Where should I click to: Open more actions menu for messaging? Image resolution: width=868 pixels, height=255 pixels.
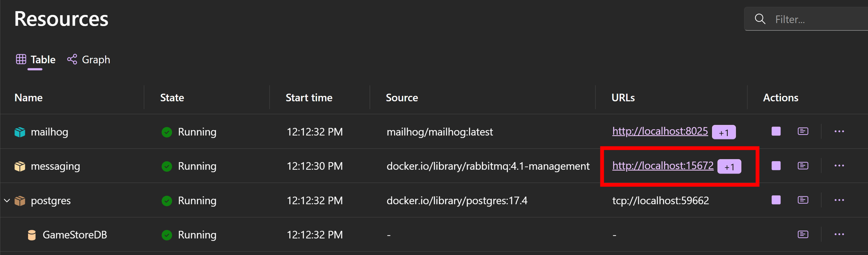tap(839, 166)
